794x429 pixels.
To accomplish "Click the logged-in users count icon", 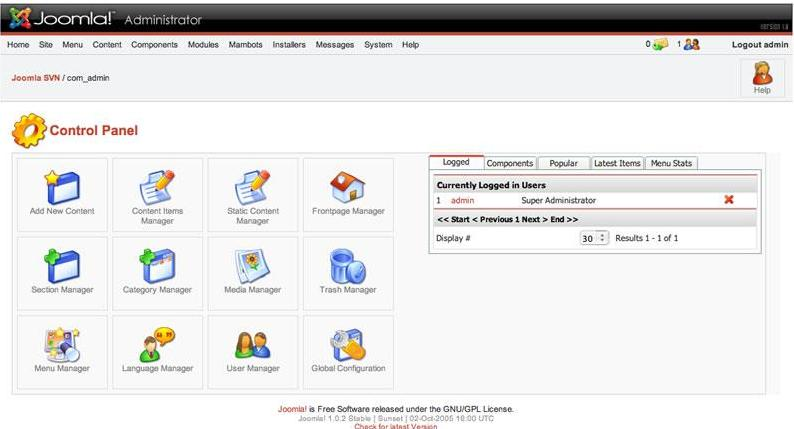I will tap(692, 45).
